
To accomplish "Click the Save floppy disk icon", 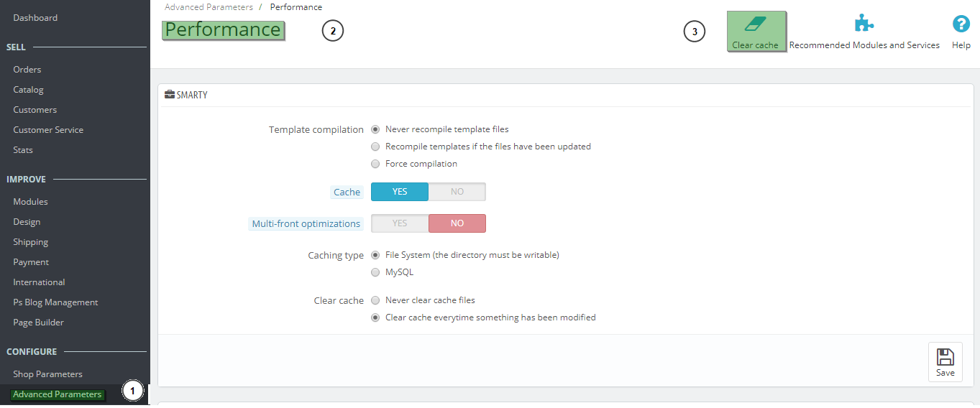I will (945, 358).
